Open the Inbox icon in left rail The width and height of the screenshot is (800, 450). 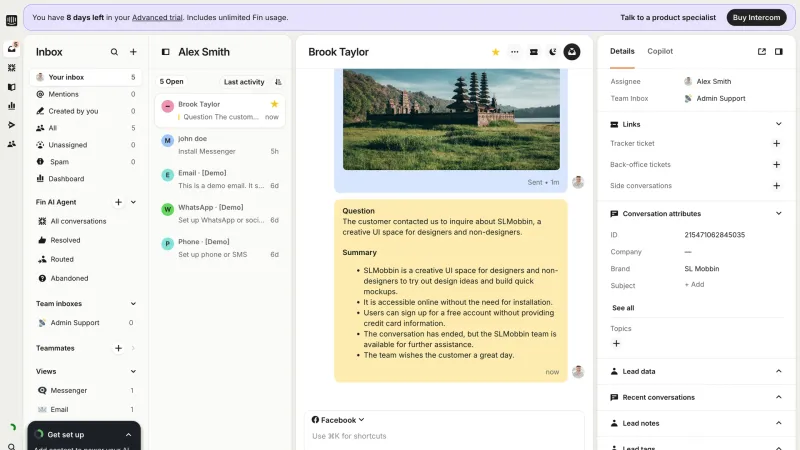click(11, 49)
